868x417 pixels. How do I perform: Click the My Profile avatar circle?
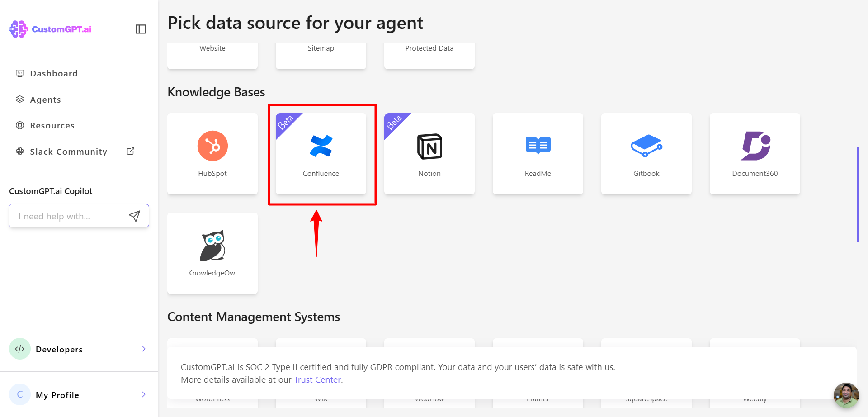(x=20, y=394)
